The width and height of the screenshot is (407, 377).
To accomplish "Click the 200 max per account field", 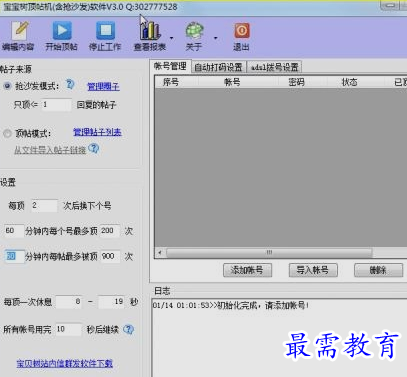I will 110,231.
